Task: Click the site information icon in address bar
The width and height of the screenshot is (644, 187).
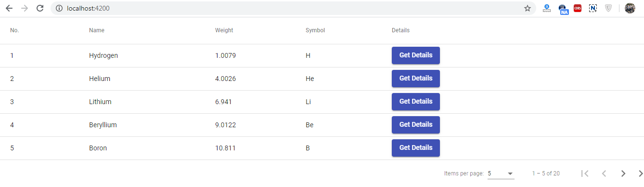Action: (x=59, y=8)
